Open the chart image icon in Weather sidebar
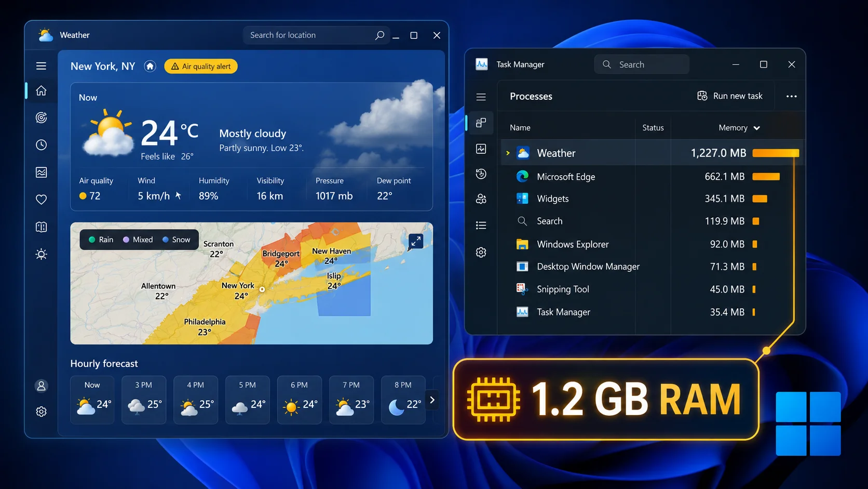 [x=41, y=172]
